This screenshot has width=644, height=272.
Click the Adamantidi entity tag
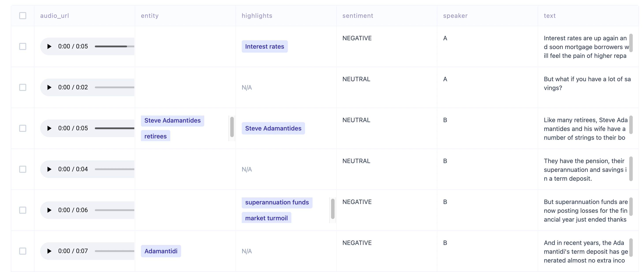[161, 251]
